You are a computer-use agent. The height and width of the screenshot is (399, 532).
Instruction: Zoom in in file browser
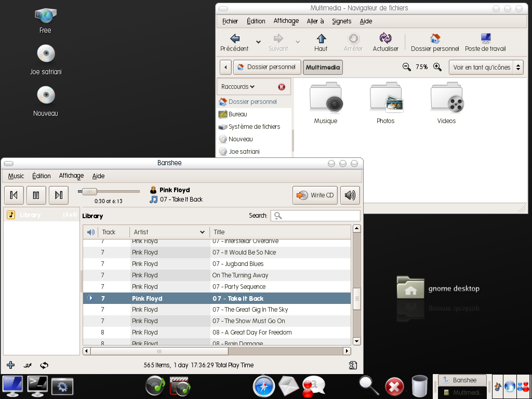click(x=437, y=67)
